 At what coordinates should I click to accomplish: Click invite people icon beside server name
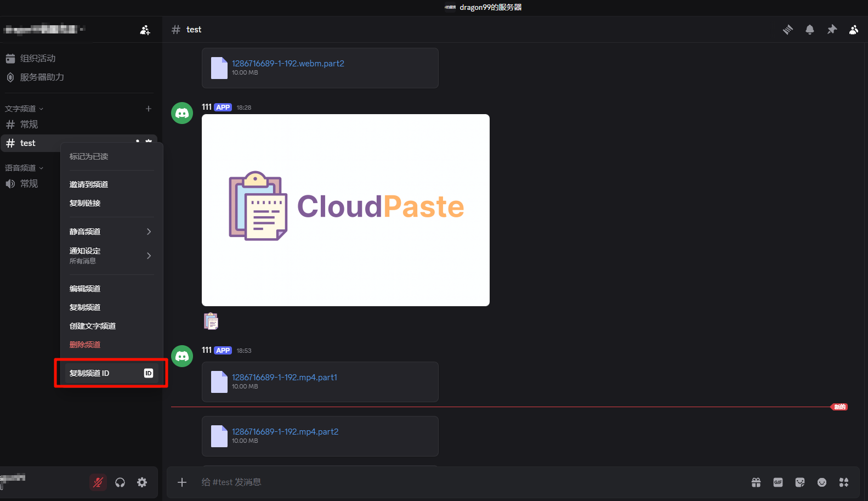click(x=145, y=30)
